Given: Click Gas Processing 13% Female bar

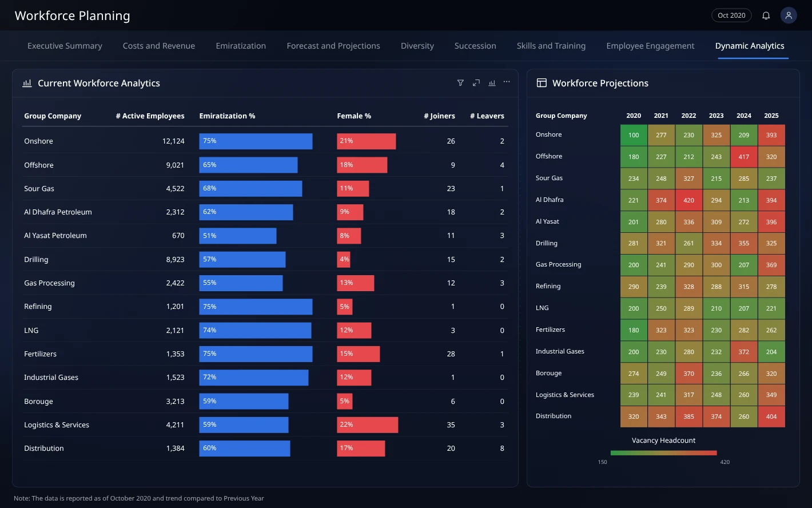Looking at the screenshot, I should pyautogui.click(x=355, y=283).
